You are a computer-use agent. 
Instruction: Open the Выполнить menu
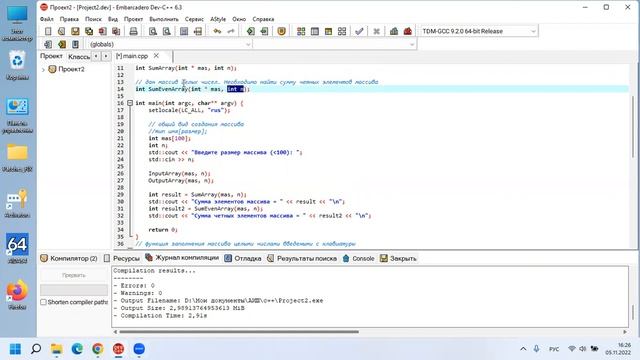pyautogui.click(x=164, y=19)
